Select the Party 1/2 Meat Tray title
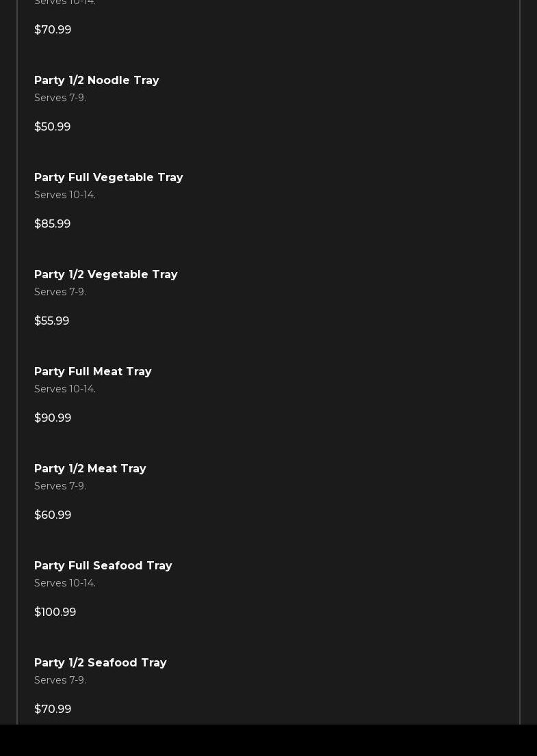This screenshot has height=756, width=537. (x=90, y=469)
